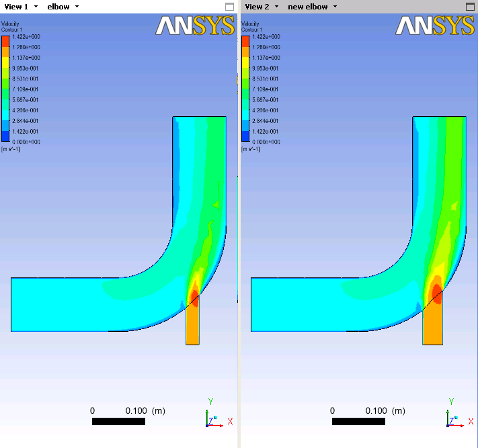Maximize the View 2 viewport icon
The height and width of the screenshot is (448, 478).
pyautogui.click(x=470, y=7)
